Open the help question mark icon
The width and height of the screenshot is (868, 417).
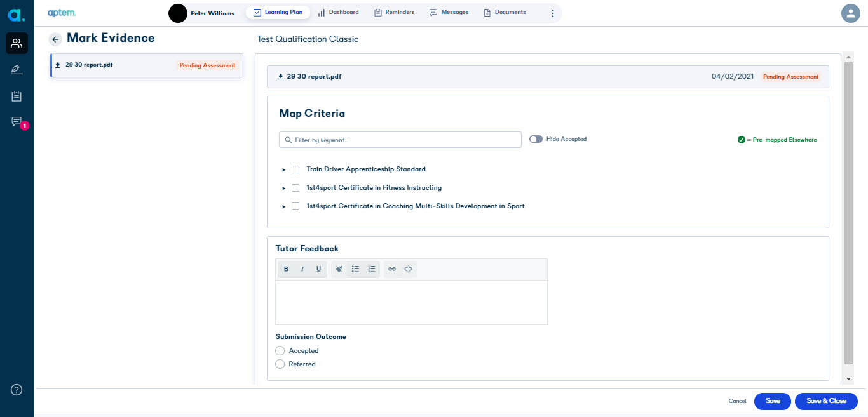(x=17, y=390)
